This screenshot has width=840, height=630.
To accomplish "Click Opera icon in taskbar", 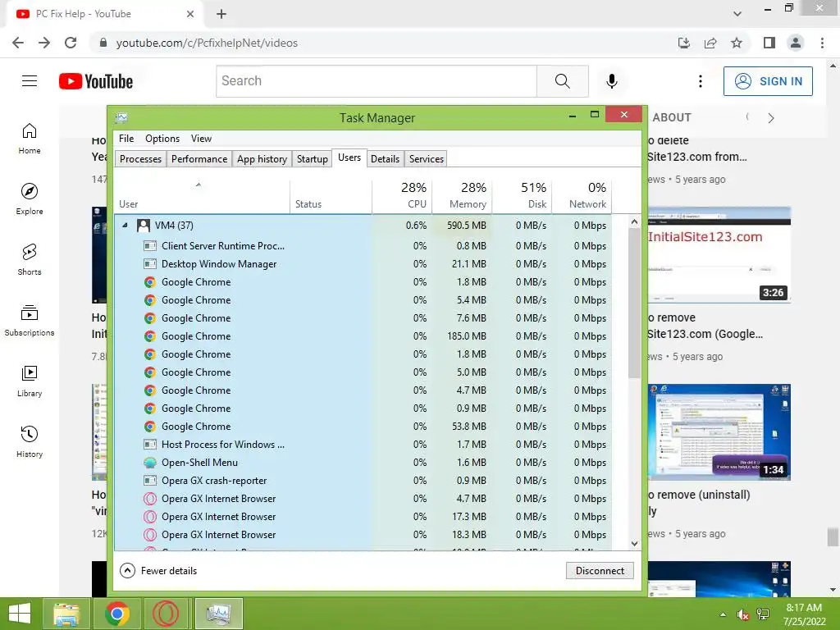I will (x=166, y=614).
